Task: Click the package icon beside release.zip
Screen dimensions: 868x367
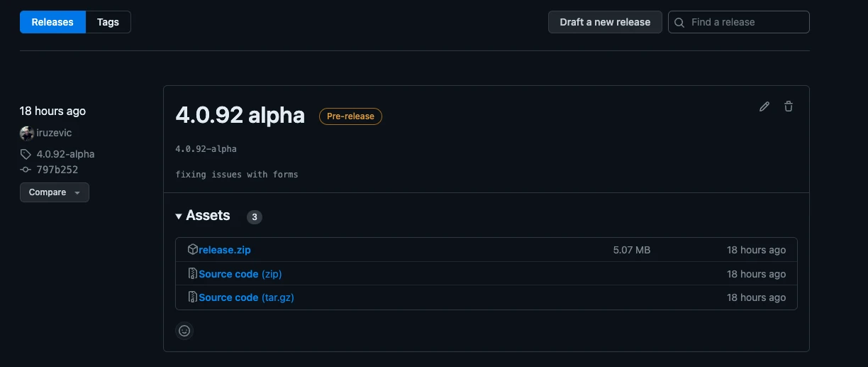Action: (192, 250)
